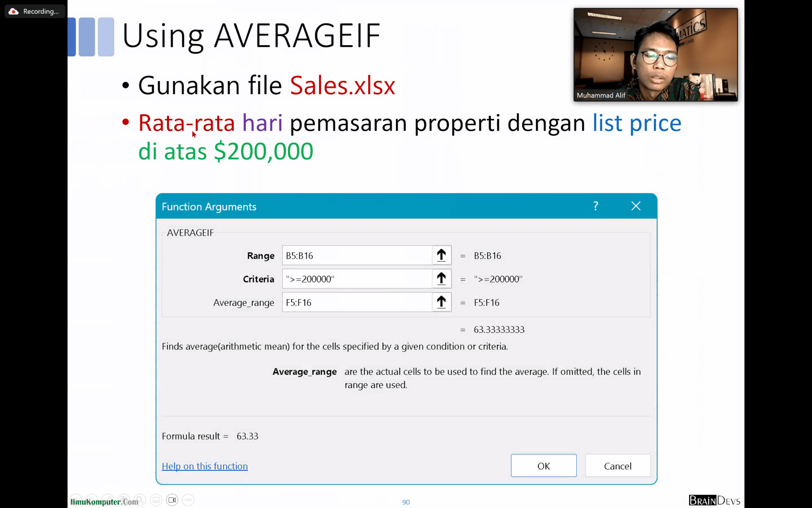Collapse dialog via Average_range arrow button

(x=441, y=302)
